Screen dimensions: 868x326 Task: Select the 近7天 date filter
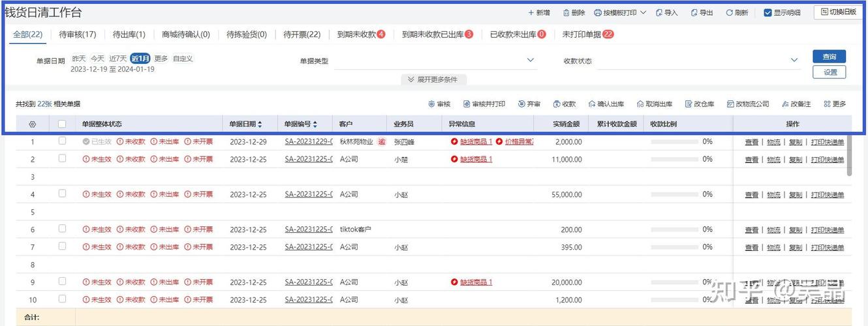point(118,59)
